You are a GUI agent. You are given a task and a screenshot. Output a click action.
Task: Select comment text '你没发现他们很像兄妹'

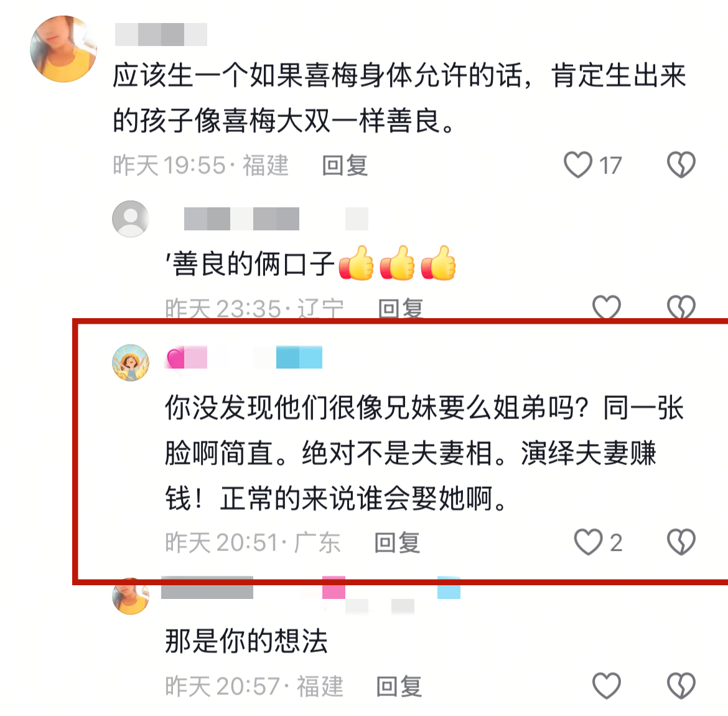274,407
